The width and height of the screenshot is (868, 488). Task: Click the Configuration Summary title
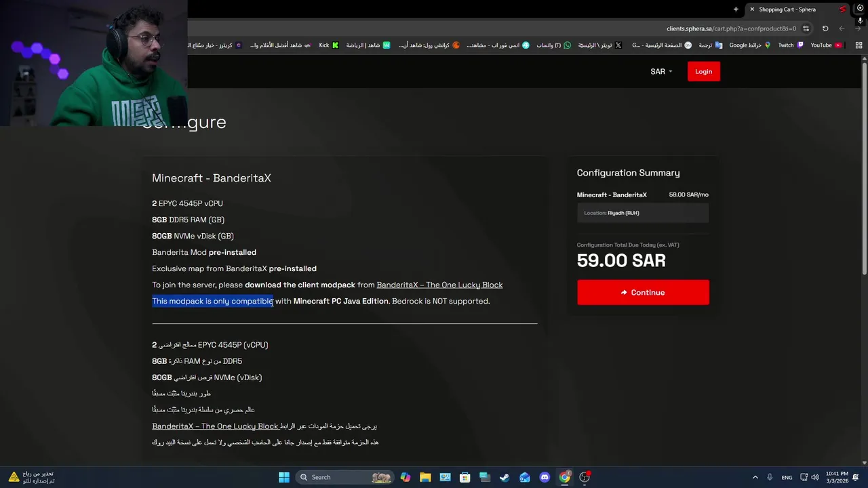pos(628,173)
